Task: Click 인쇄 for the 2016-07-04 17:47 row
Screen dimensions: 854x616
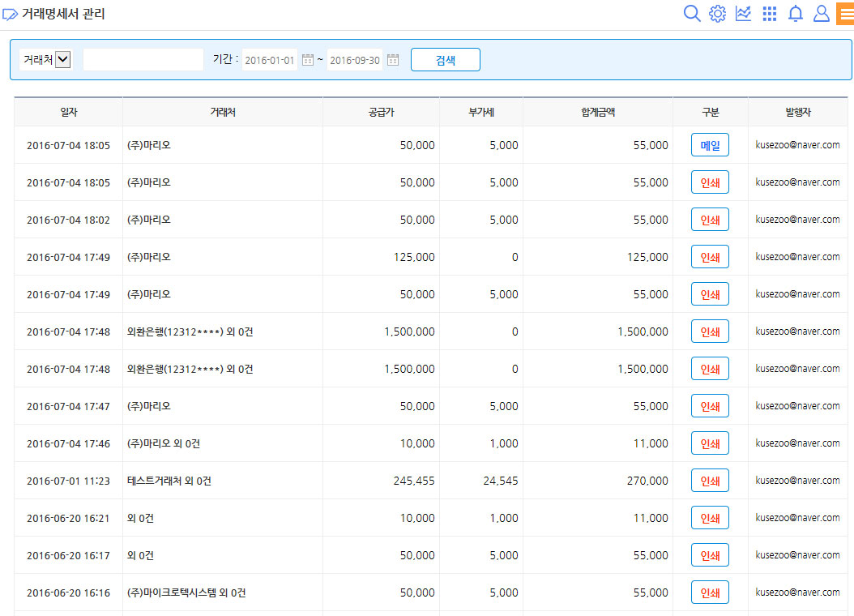Action: (x=711, y=406)
